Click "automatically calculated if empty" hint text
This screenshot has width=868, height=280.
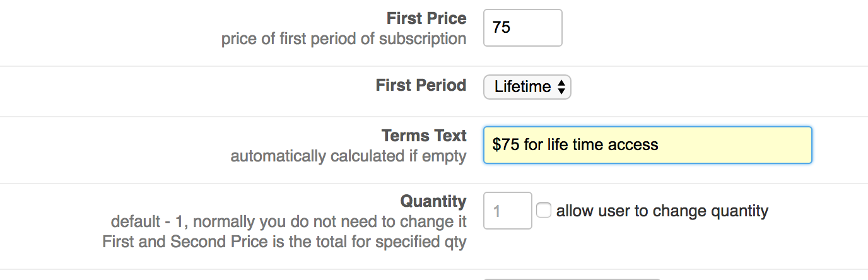tap(348, 156)
